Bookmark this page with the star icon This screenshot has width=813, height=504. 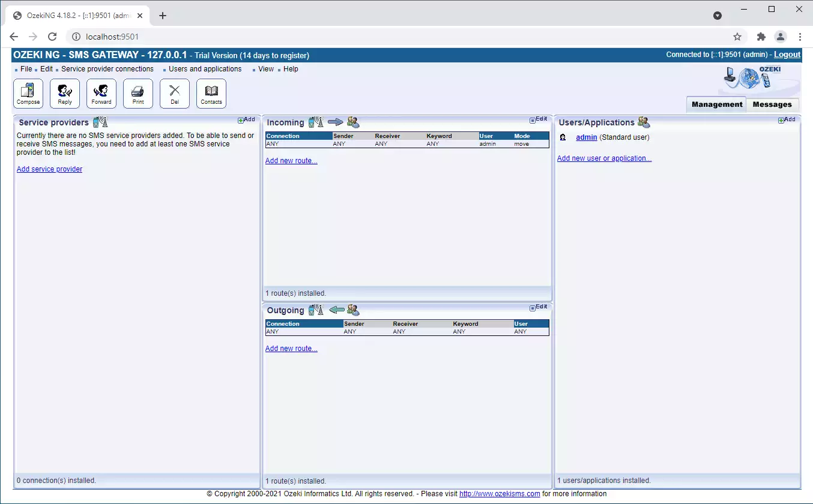[737, 37]
